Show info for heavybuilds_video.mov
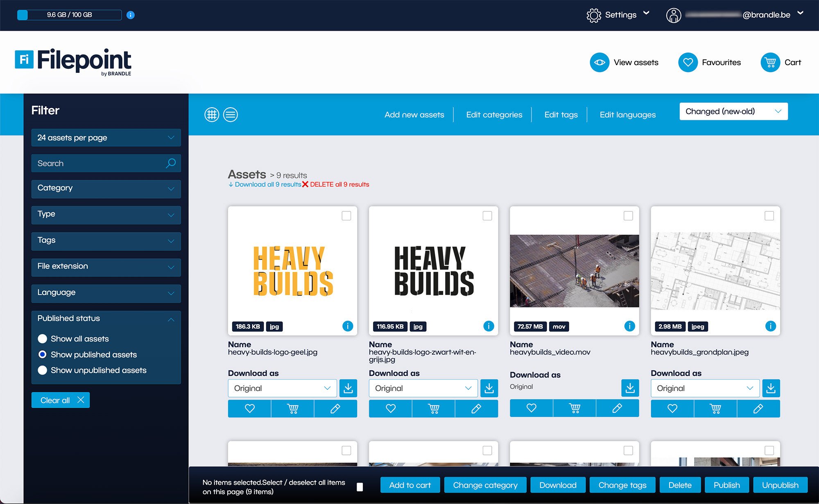 point(629,326)
